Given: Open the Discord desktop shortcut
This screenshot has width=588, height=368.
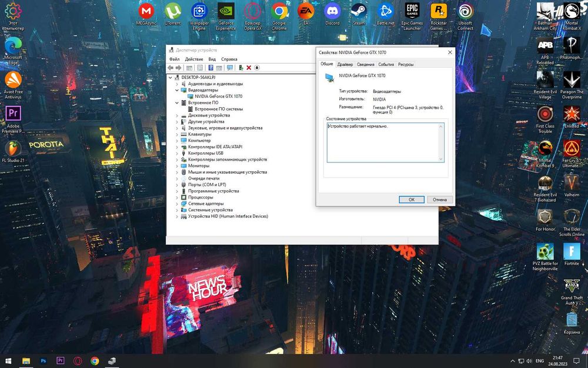Looking at the screenshot, I should click(x=332, y=11).
